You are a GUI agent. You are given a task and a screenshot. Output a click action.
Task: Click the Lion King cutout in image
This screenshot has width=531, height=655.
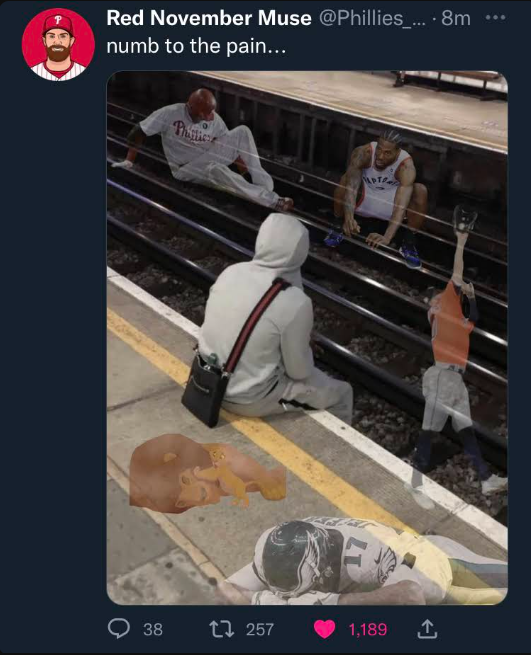(x=208, y=473)
